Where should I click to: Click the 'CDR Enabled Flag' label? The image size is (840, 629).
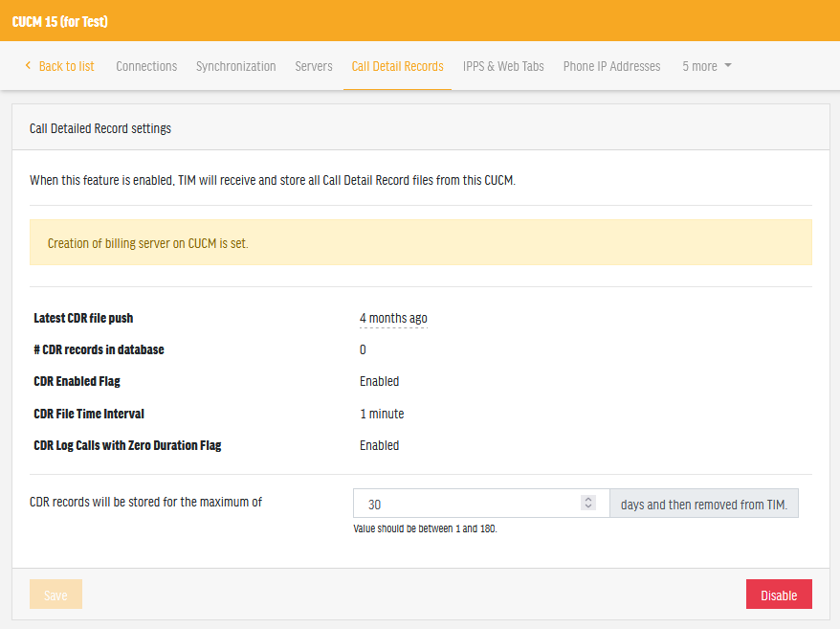tap(77, 381)
